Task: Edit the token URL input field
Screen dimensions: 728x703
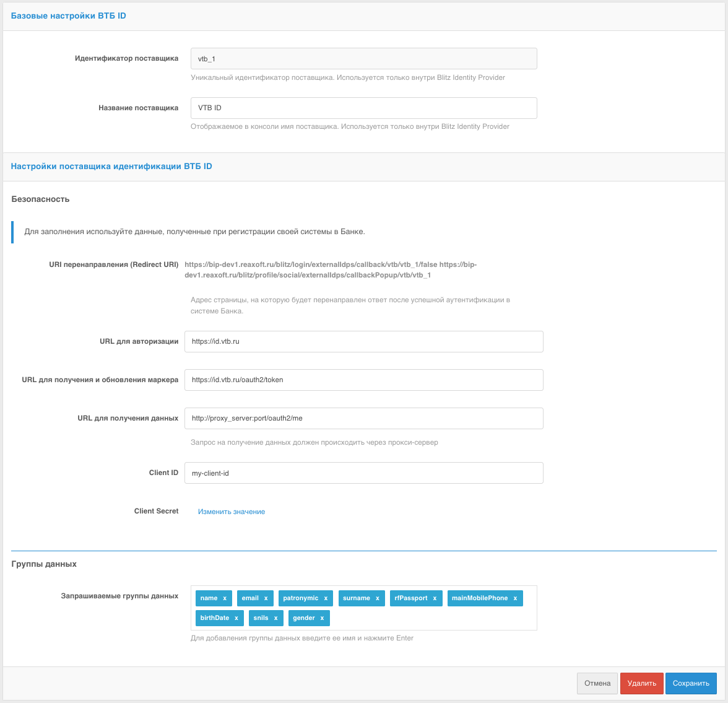Action: point(364,380)
